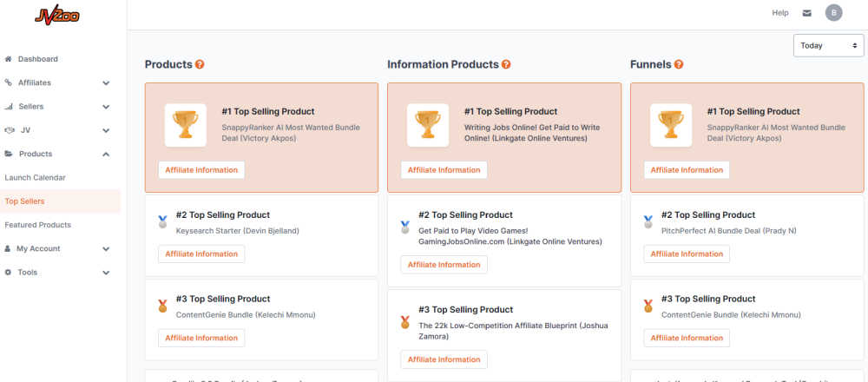Click silver medal beside Keysearch Starter
868x382 pixels.
[163, 222]
